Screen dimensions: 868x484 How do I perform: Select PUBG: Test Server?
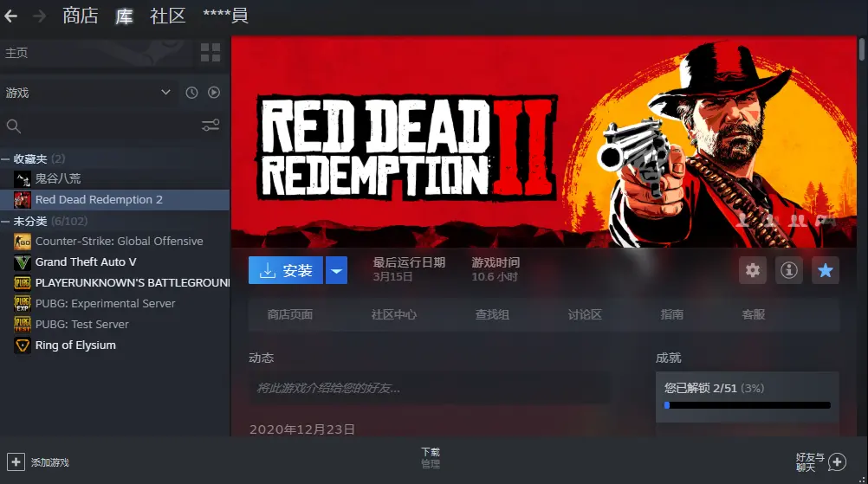click(x=114, y=324)
